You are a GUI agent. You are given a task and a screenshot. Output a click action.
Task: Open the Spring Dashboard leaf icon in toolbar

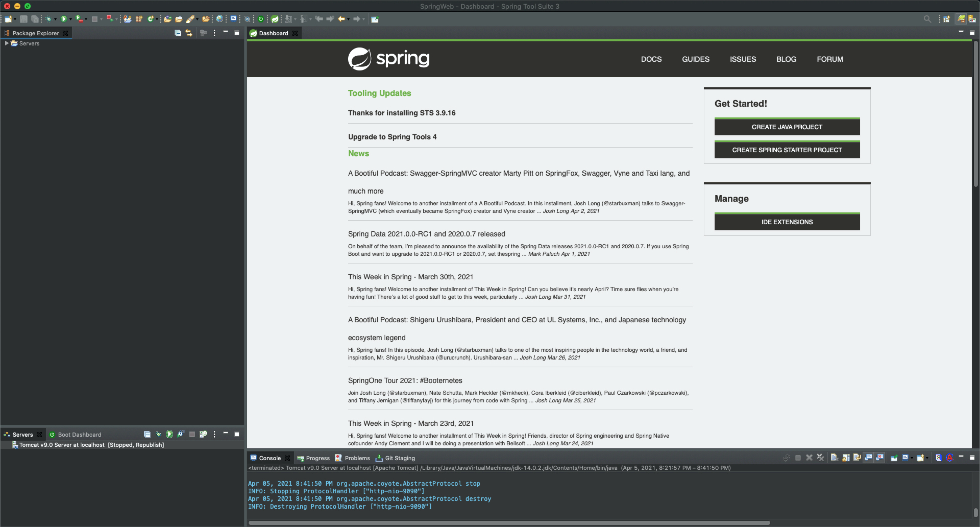click(x=274, y=19)
